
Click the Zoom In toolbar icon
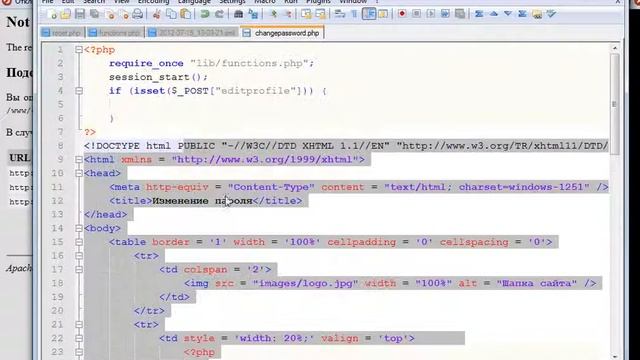[x=273, y=14]
